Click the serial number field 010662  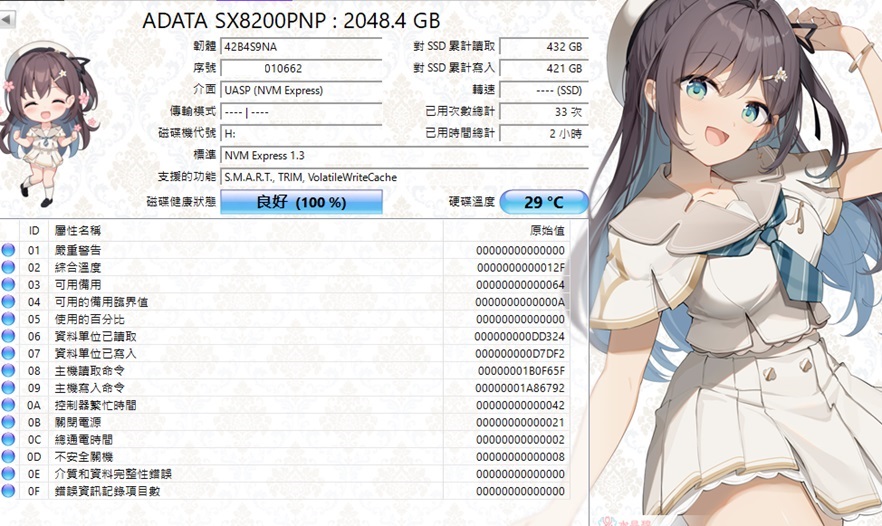coord(301,68)
